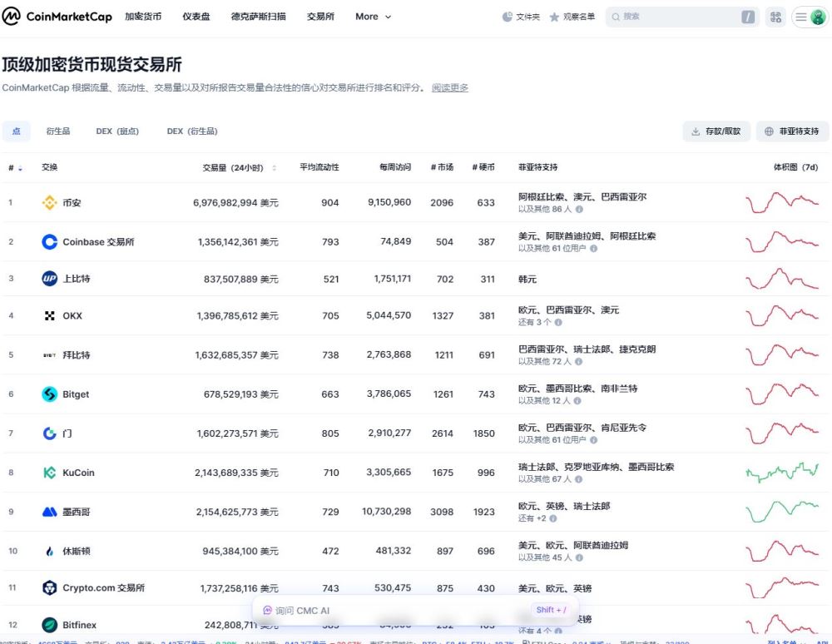Click info icon in KuCoin fiat row
The width and height of the screenshot is (832, 644).
[x=578, y=479]
